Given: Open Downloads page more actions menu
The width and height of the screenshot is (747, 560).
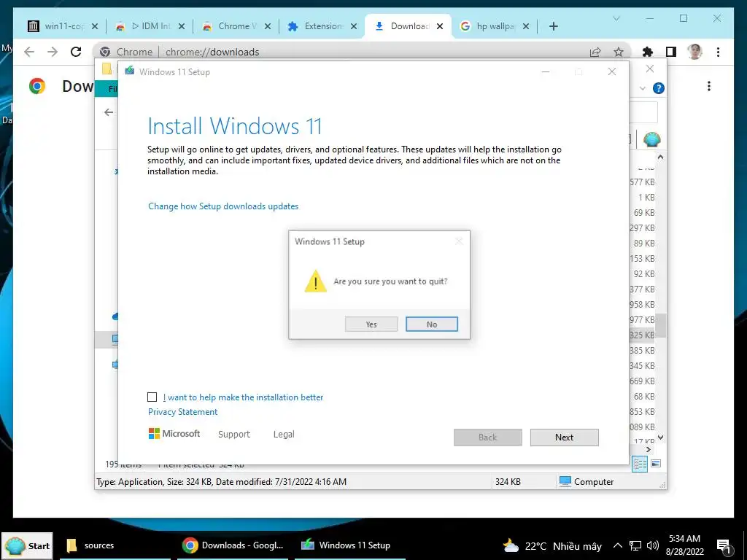Looking at the screenshot, I should pos(709,86).
